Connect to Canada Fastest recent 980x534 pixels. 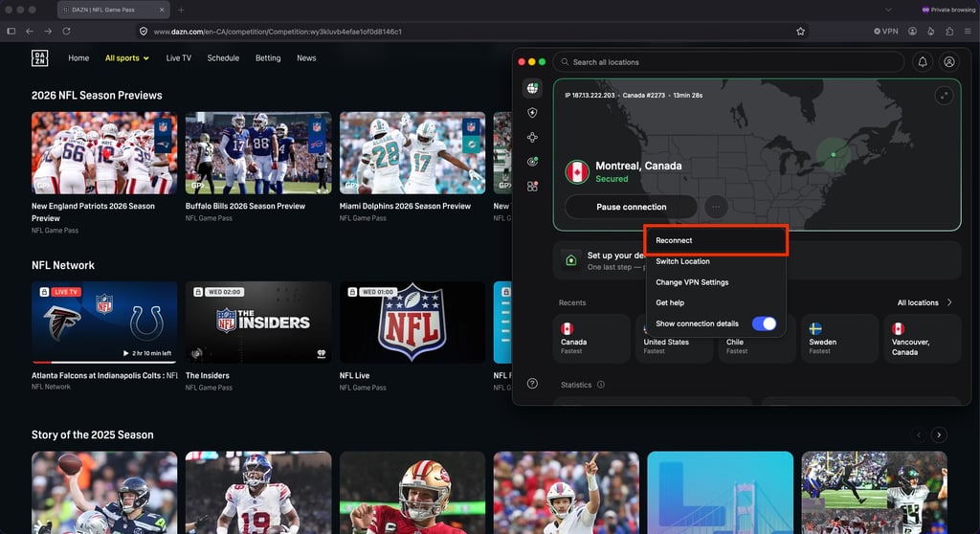[x=591, y=339]
